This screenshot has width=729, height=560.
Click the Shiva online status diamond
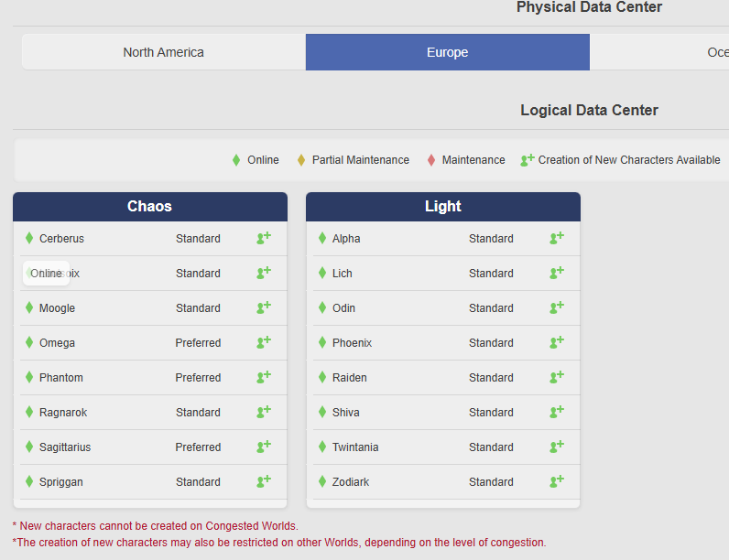point(322,412)
